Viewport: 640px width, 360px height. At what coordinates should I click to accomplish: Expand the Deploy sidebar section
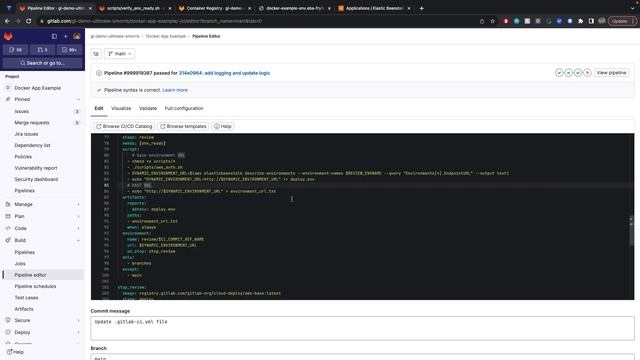[x=42, y=332]
